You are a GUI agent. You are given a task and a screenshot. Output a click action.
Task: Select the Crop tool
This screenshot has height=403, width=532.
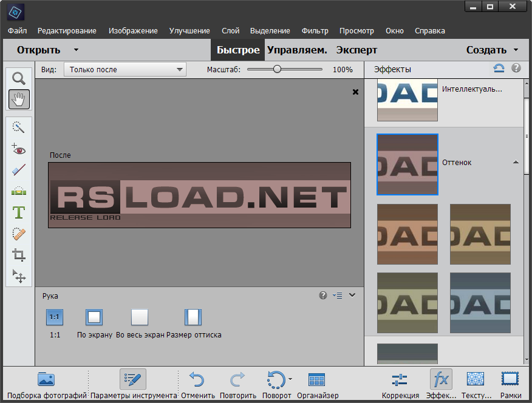click(19, 255)
